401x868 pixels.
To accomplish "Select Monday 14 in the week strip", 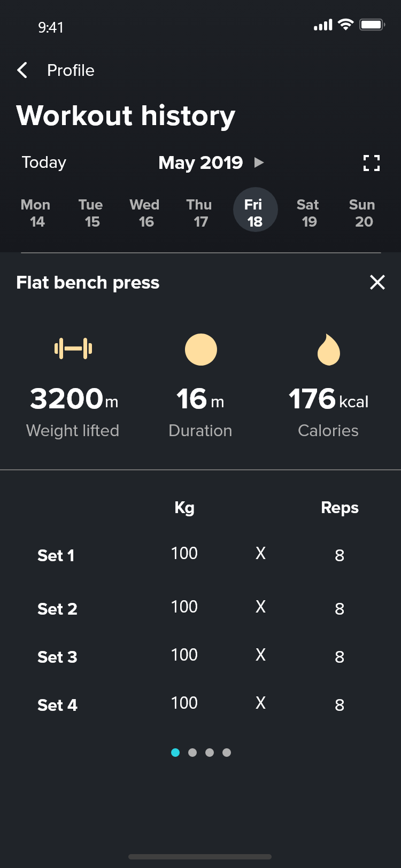I will click(36, 213).
